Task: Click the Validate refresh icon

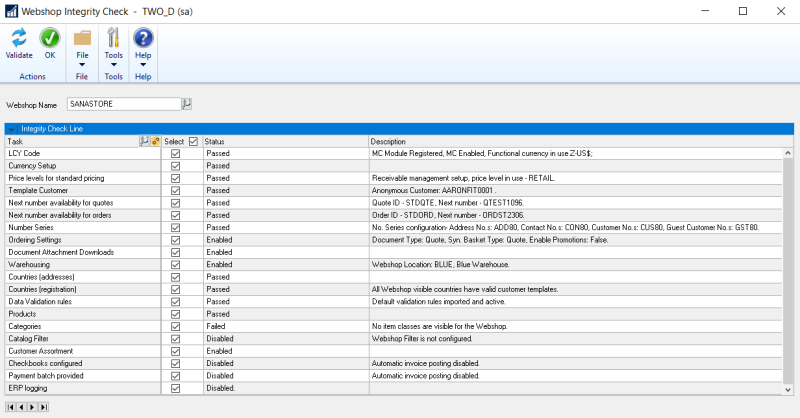Action: click(19, 38)
